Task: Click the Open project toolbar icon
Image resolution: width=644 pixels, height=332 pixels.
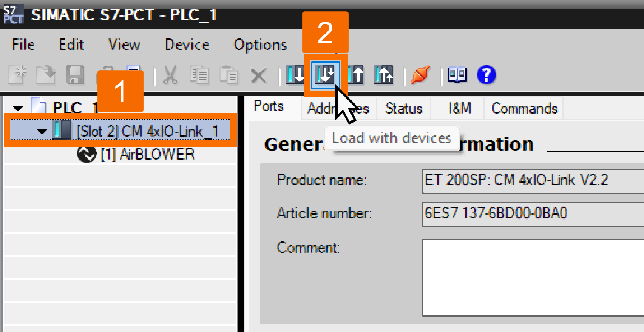Action: pos(45,75)
